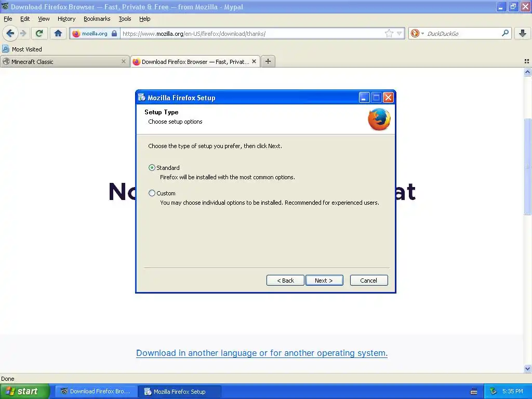This screenshot has height=399, width=532.
Task: Minimize the Mypal browser window
Action: click(x=501, y=7)
